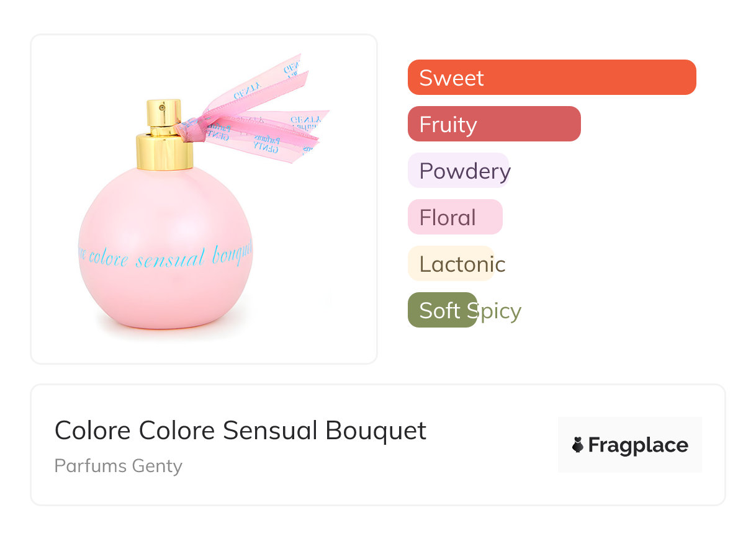Open the Colore Colore Sensual Bouquet title

coord(240,430)
